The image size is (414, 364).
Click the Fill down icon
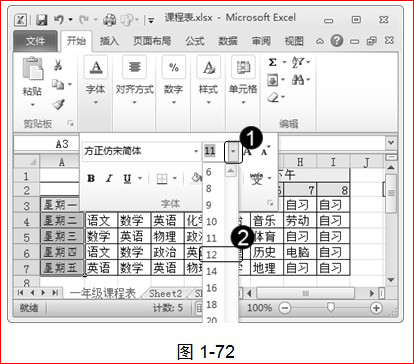click(272, 80)
